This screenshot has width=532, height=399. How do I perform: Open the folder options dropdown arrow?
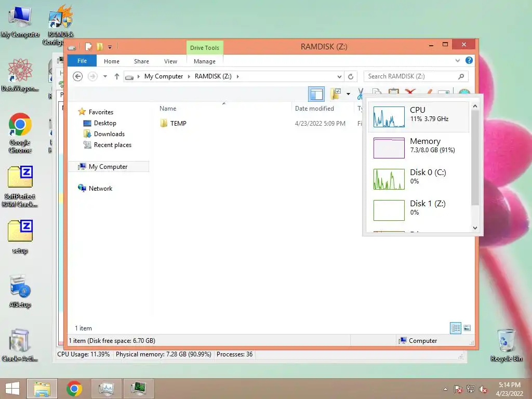click(348, 94)
